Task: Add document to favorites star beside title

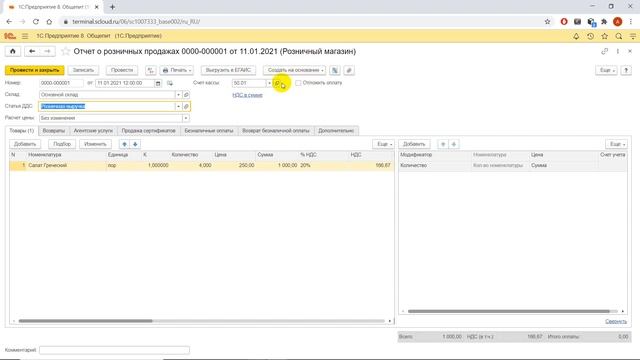Action: point(65,51)
